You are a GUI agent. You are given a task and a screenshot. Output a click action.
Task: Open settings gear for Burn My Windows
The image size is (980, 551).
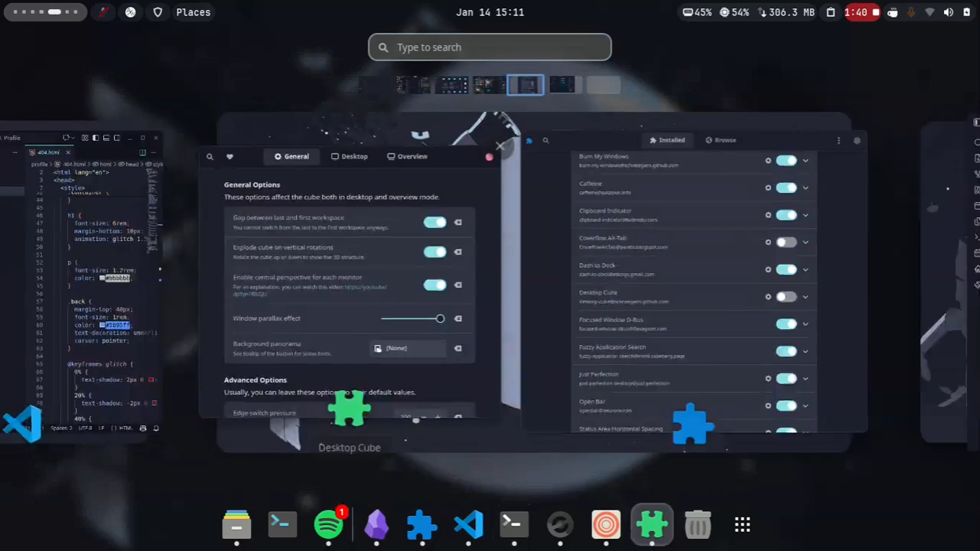tap(768, 161)
